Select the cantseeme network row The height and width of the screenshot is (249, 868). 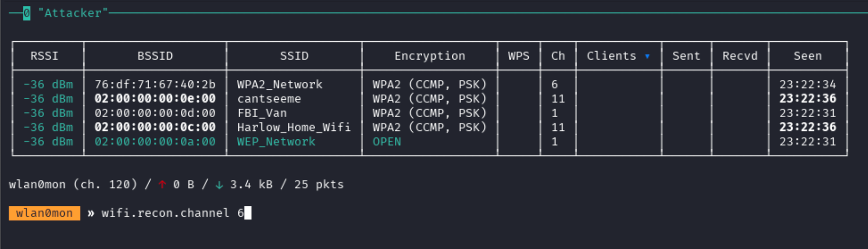[430, 99]
